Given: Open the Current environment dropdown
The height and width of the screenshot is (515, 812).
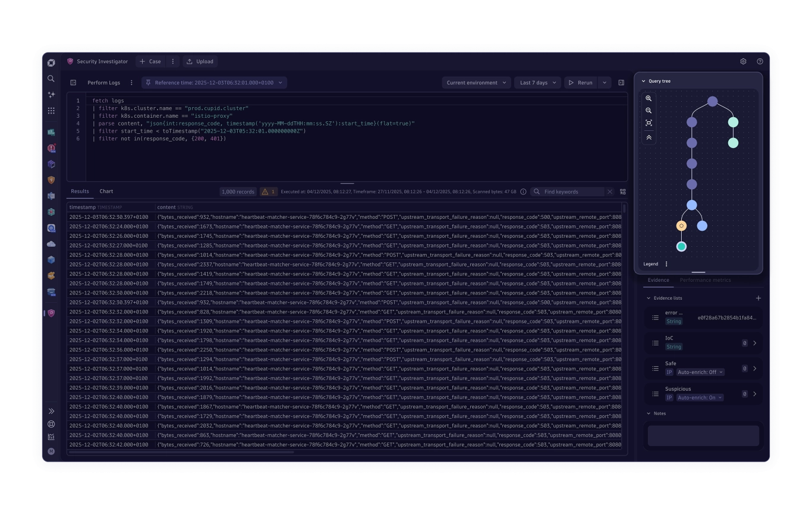Looking at the screenshot, I should tap(476, 83).
